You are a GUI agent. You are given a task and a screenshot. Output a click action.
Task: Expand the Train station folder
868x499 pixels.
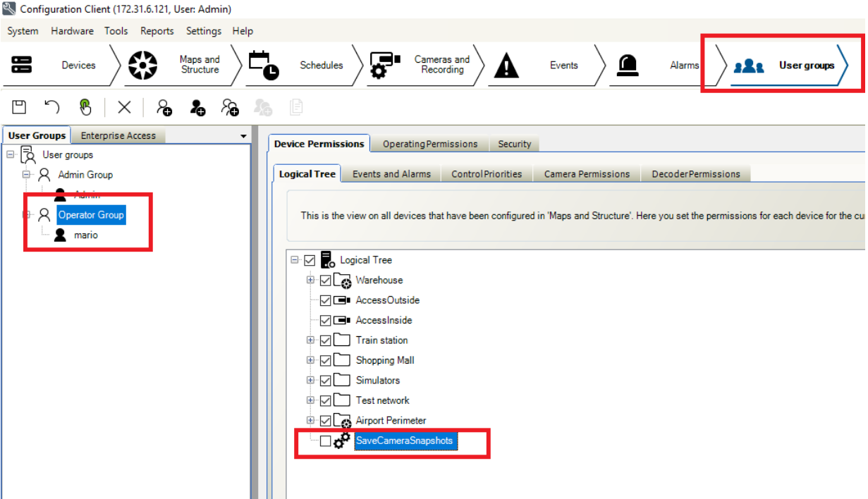tap(310, 340)
